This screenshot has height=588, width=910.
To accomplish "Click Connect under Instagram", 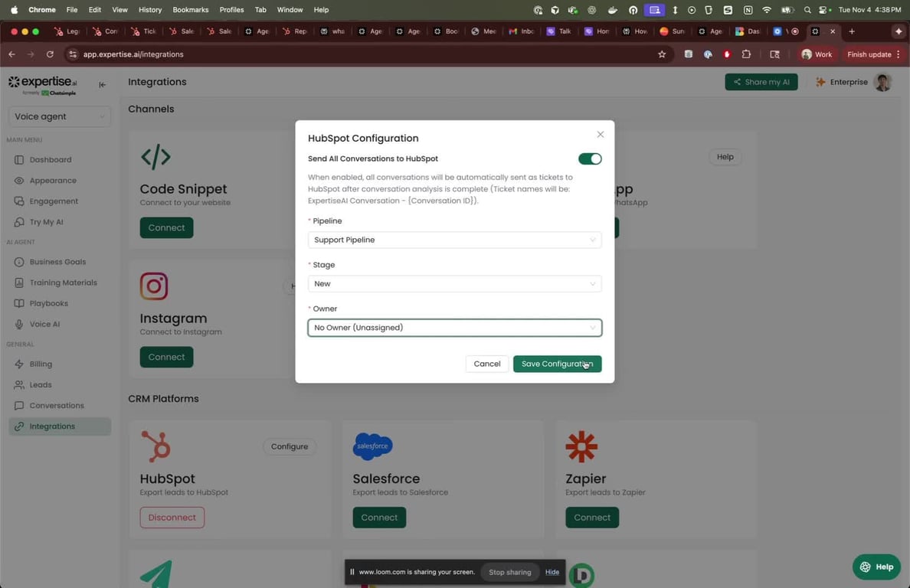I will pos(166,358).
